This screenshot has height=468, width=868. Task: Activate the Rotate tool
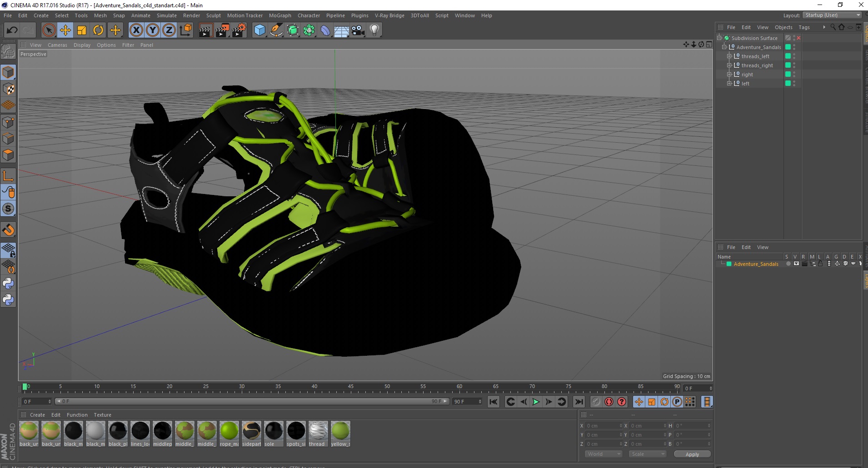98,30
